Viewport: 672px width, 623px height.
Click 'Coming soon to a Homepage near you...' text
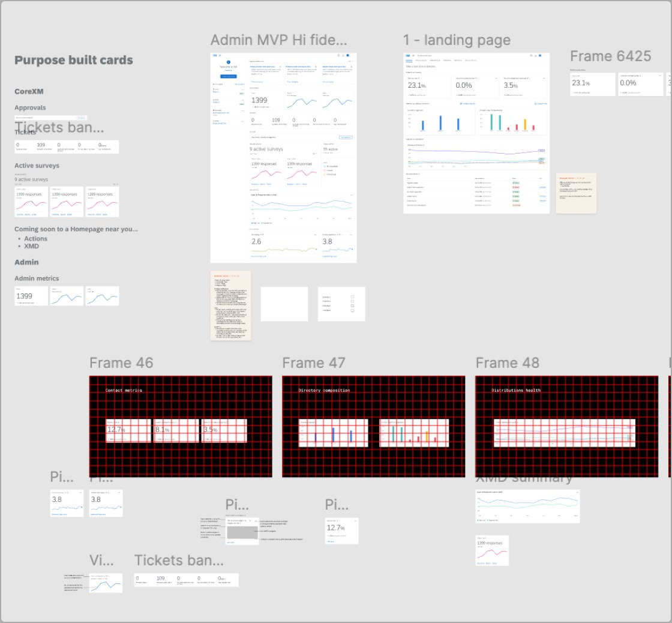(76, 229)
